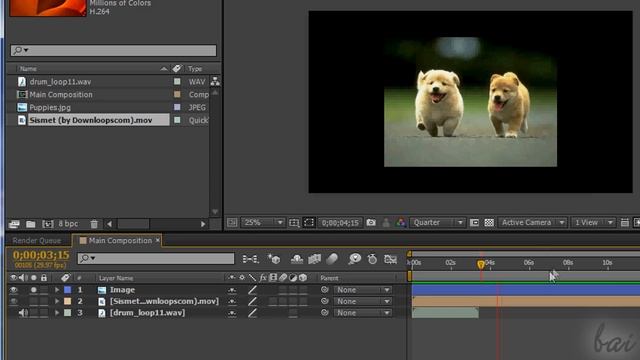
Task: Open the Composition Mini-Flowchart in timeline
Action: click(x=250, y=259)
